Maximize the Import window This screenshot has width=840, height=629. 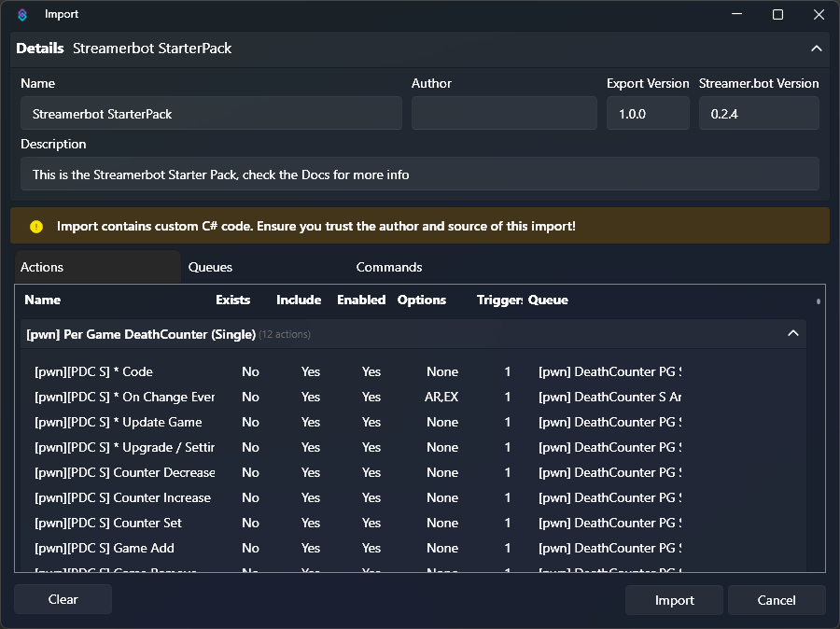[777, 14]
